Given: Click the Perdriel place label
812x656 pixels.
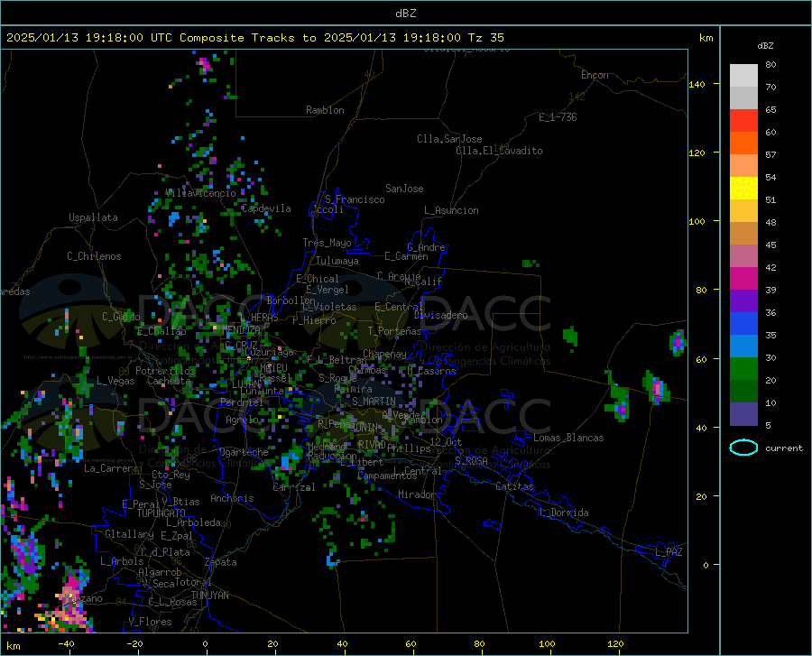Looking at the screenshot, I should click(242, 402).
